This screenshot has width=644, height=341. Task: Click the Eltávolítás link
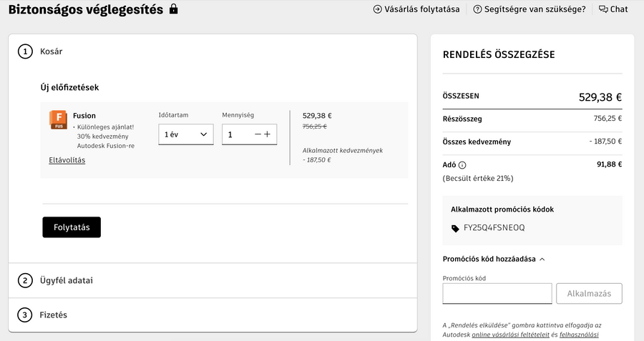(x=67, y=160)
